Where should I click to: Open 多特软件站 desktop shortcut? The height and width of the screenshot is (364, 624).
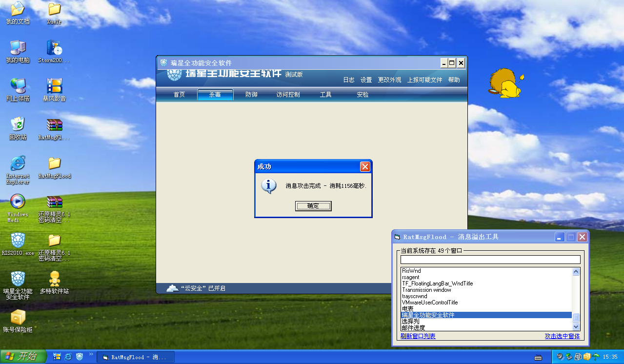pyautogui.click(x=54, y=282)
